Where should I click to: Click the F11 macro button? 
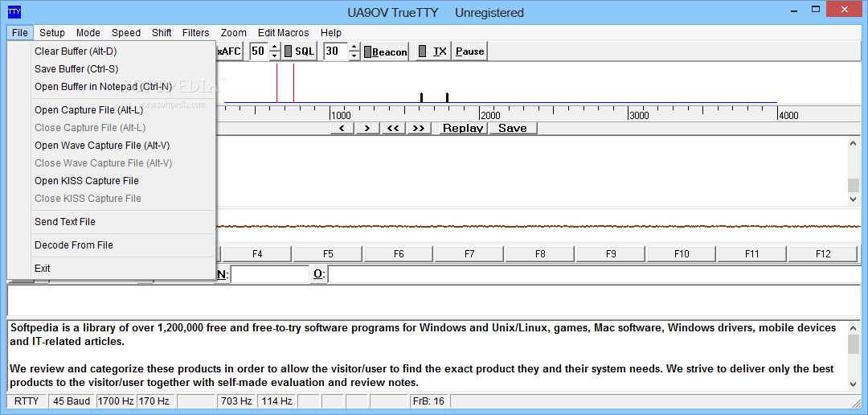752,254
